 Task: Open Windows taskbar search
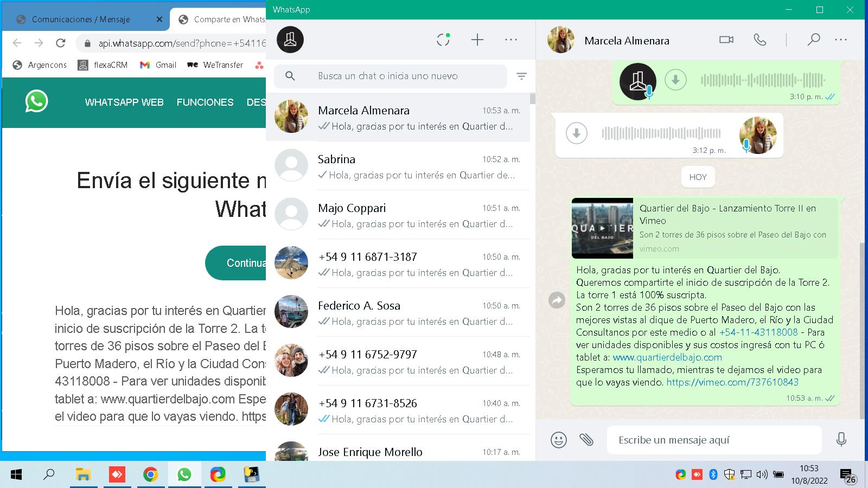pos(49,475)
